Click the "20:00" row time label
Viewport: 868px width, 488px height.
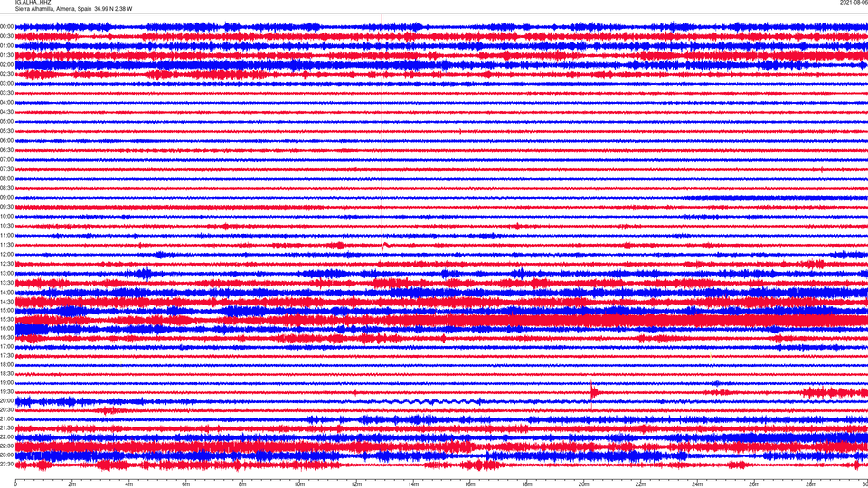click(x=6, y=401)
